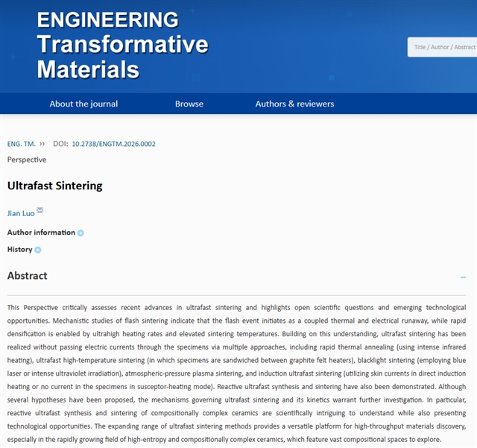Click the History label text
Screen dimensions: 477x448
point(19,250)
